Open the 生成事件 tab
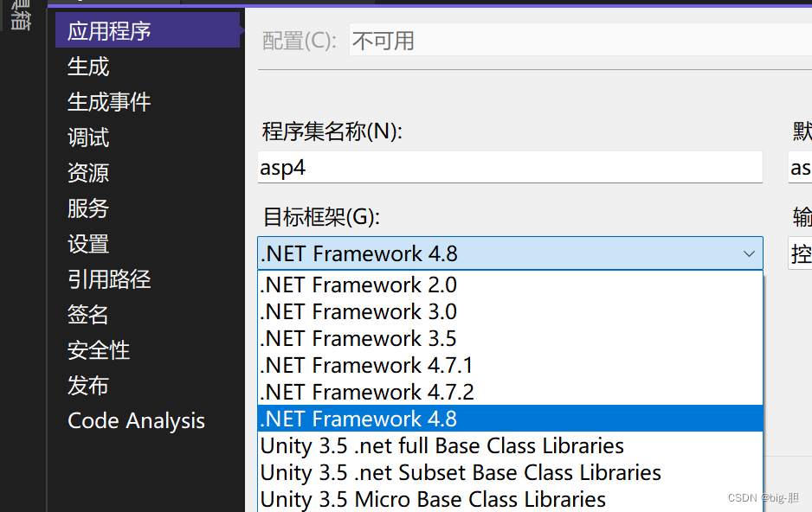This screenshot has width=812, height=512. point(109,102)
